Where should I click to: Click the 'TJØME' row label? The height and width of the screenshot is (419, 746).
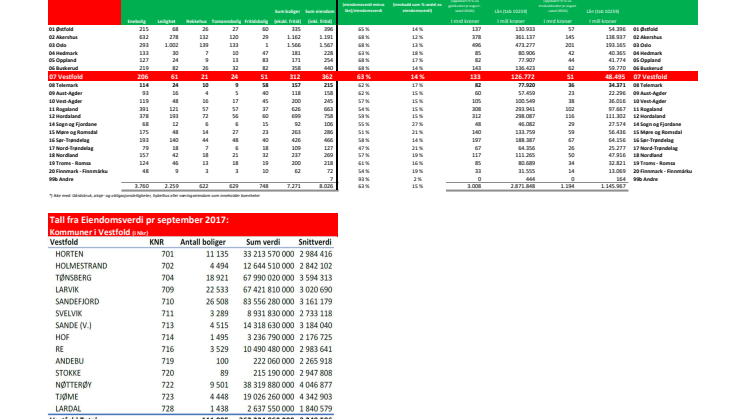pos(67,397)
